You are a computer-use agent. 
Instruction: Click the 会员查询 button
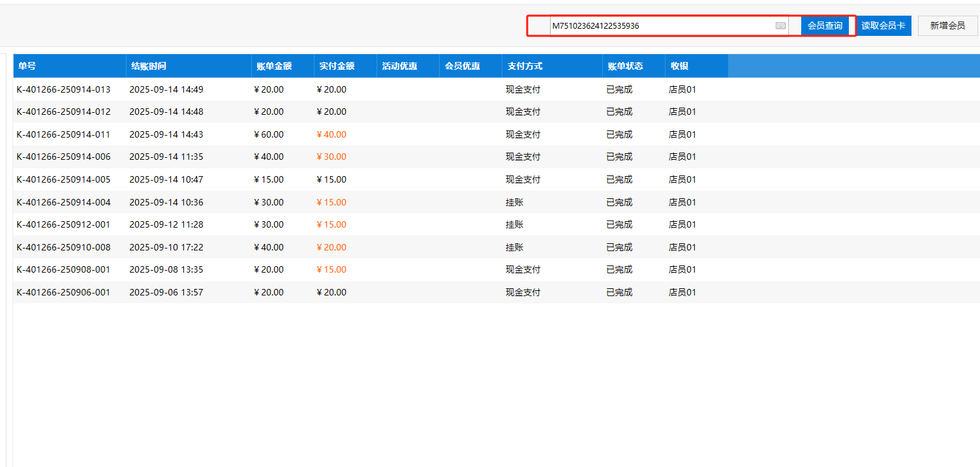(825, 26)
